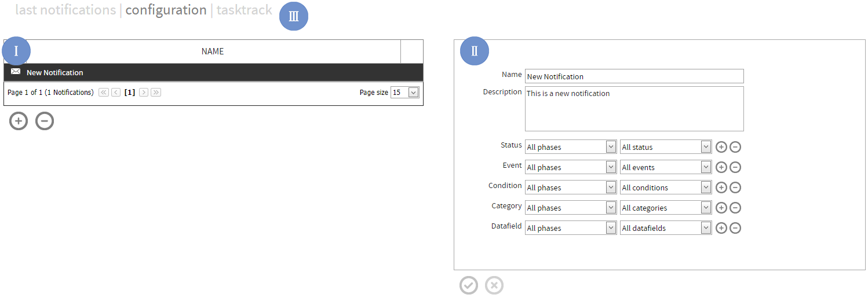
Task: Go to first page of notifications
Action: (104, 92)
